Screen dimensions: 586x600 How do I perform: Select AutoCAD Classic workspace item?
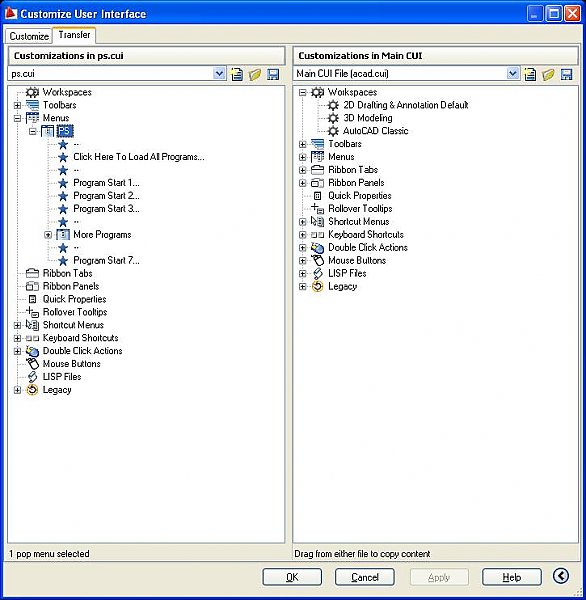[x=375, y=131]
